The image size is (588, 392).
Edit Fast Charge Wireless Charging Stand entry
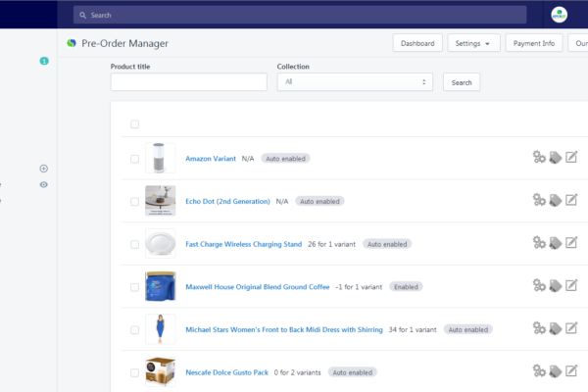click(571, 242)
